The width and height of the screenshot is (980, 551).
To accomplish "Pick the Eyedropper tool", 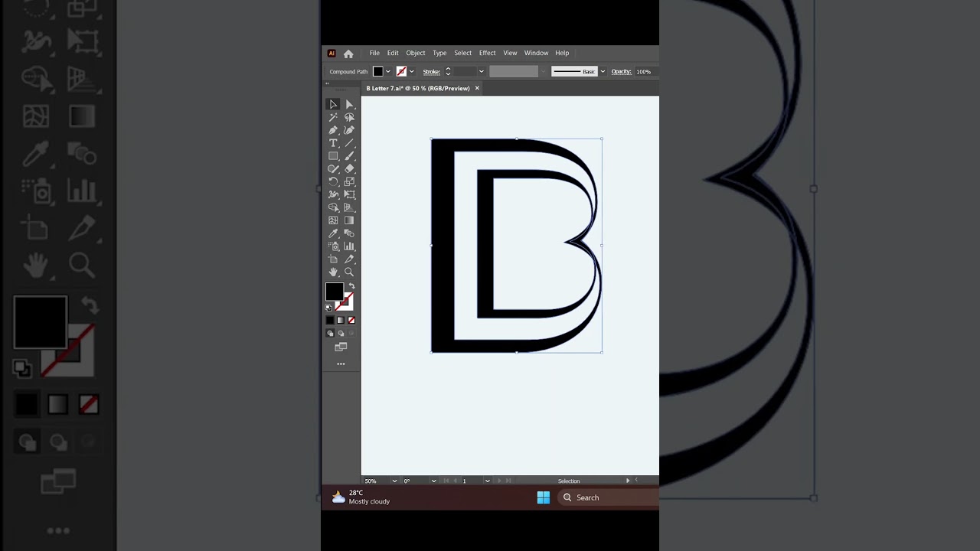I will pos(333,233).
